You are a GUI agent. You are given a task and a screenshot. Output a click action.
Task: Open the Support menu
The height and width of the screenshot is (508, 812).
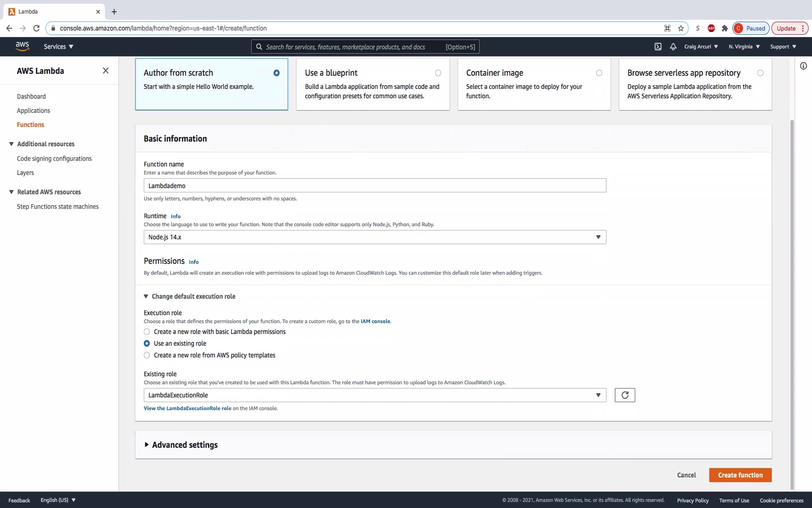point(783,47)
